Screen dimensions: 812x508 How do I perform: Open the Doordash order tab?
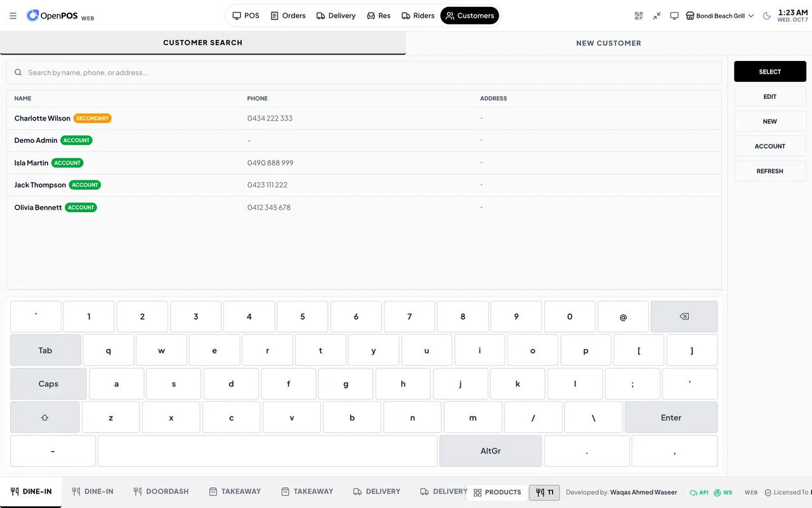point(161,491)
